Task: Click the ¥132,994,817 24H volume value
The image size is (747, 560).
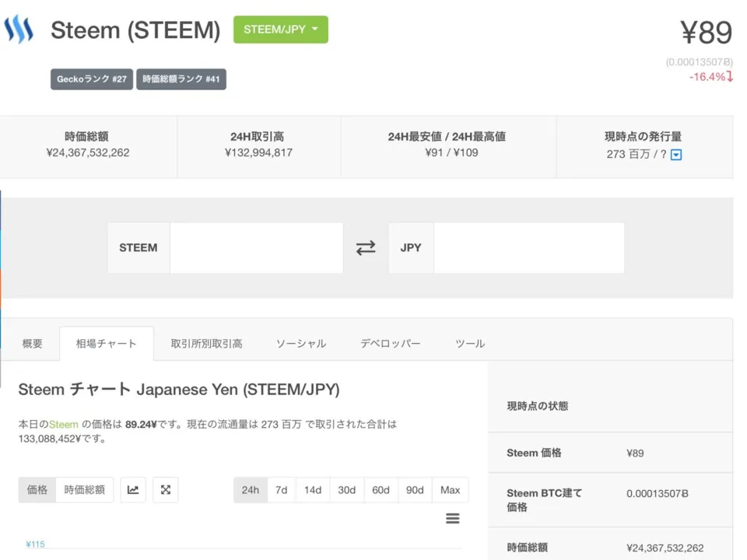Action: [x=258, y=152]
